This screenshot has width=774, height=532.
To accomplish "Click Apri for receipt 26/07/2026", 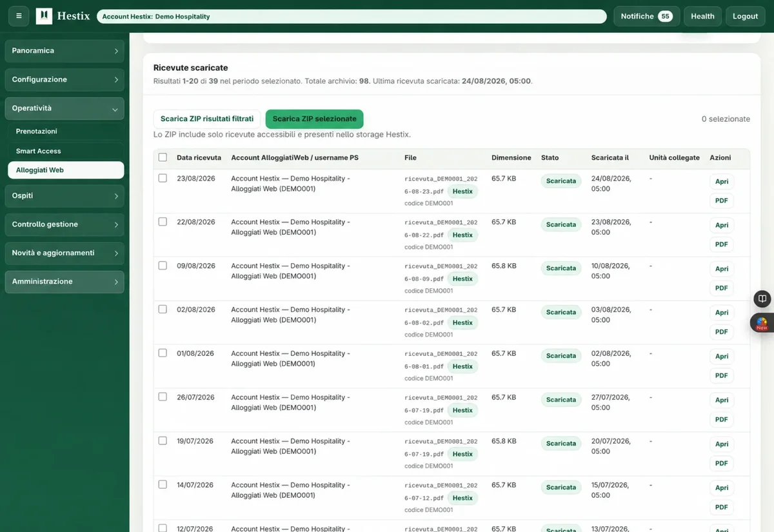I will 722,400.
